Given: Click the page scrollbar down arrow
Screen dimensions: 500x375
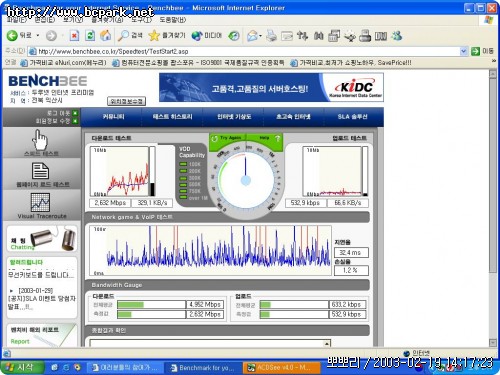Looking at the screenshot, I should click(493, 343).
